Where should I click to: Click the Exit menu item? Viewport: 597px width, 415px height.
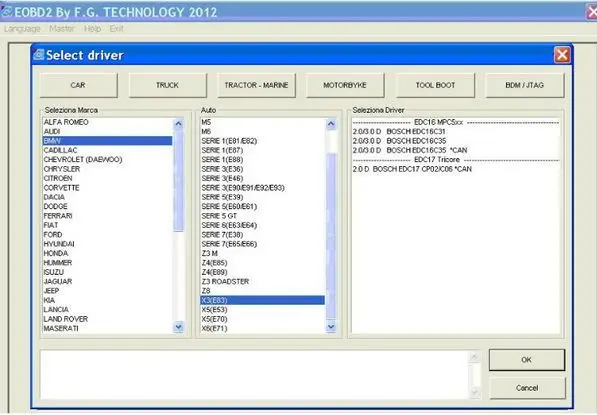117,29
